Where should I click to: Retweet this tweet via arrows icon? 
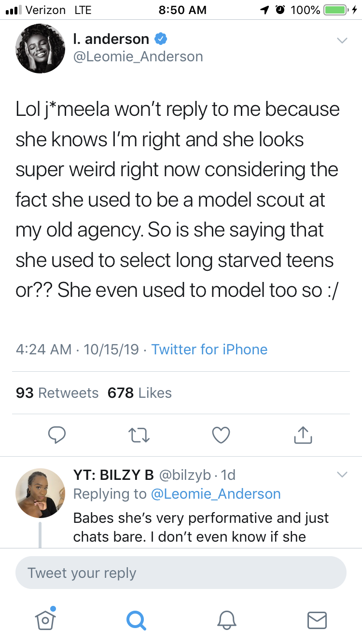[x=139, y=435]
